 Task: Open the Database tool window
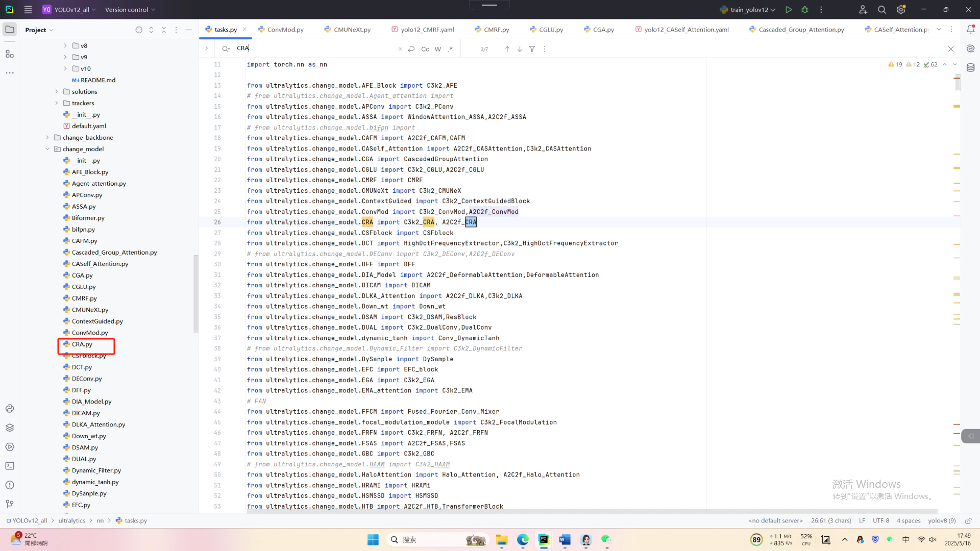[970, 67]
